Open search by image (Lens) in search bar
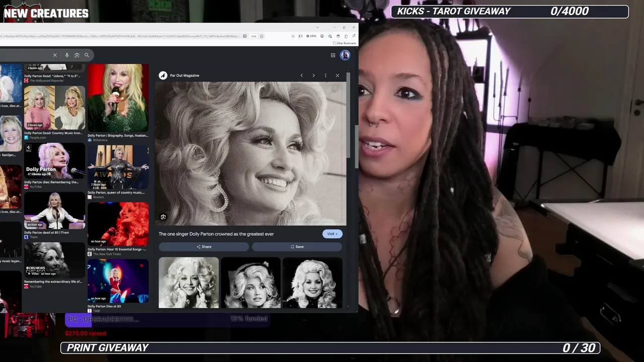644x362 pixels. tap(76, 55)
